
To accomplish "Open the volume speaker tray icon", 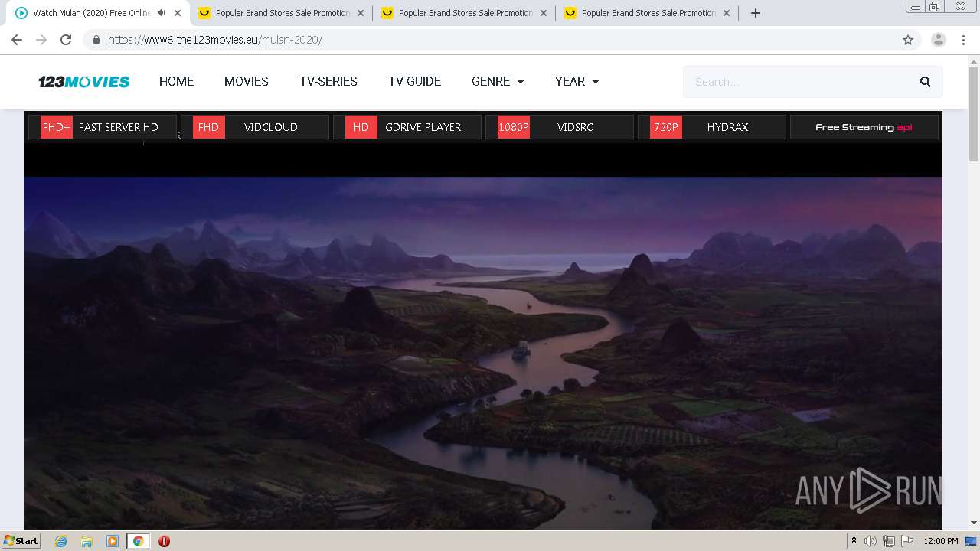I will click(871, 541).
